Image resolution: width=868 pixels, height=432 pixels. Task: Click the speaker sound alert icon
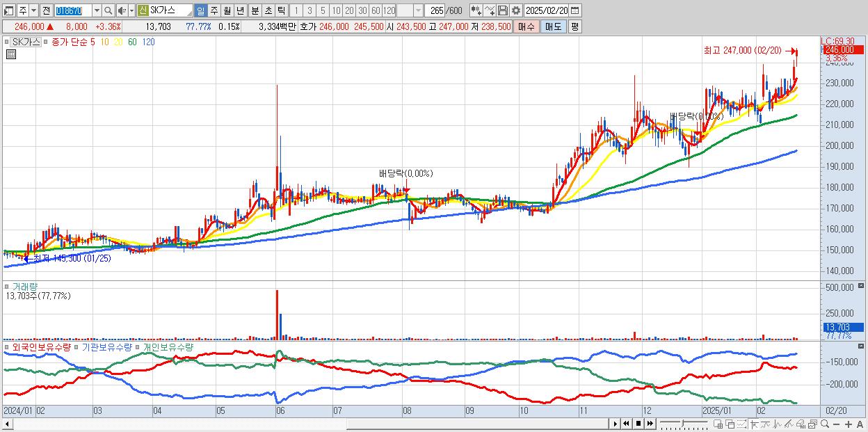pos(122,10)
